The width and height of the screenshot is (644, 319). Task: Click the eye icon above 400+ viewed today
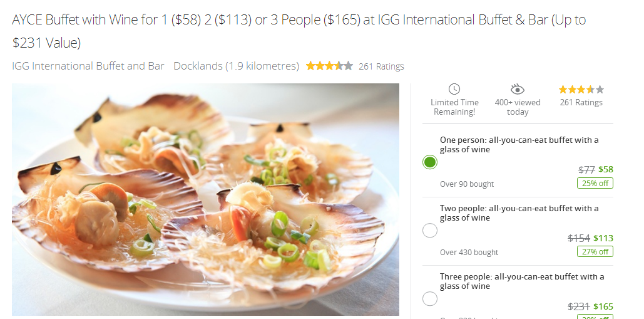(x=518, y=89)
